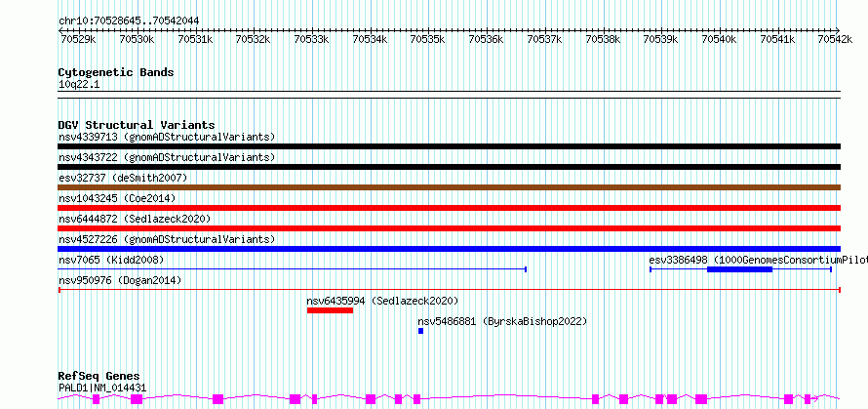This screenshot has height=409, width=868.
Task: Click the black bar for nsv4343722
Action: click(449, 167)
